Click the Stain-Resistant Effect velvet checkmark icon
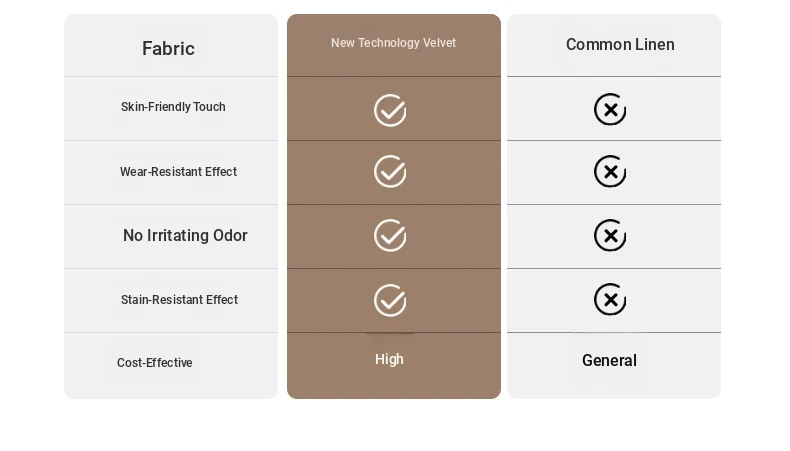The image size is (790, 451). [x=390, y=300]
